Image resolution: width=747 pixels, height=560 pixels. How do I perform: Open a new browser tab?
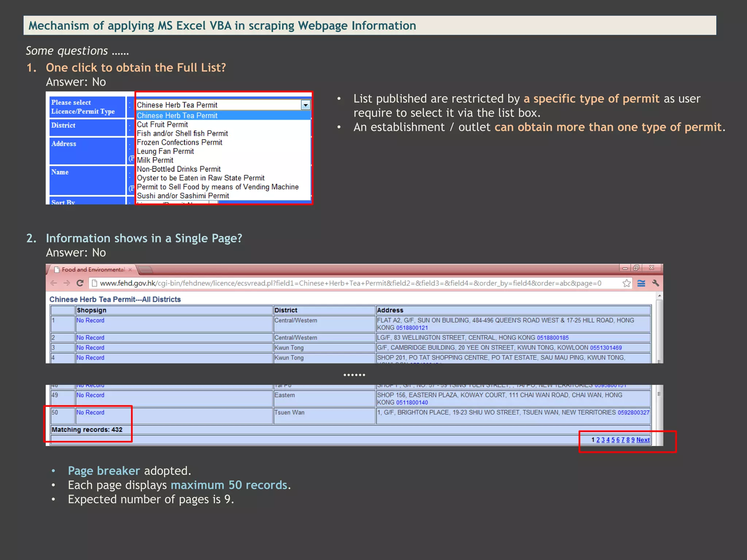pos(146,269)
